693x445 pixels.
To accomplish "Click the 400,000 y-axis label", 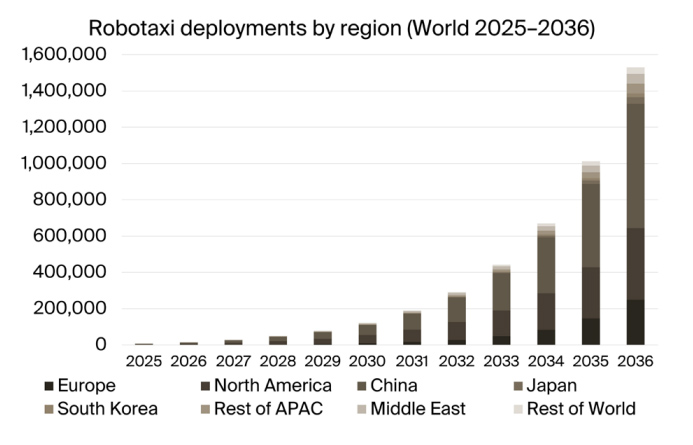I will coord(70,272).
